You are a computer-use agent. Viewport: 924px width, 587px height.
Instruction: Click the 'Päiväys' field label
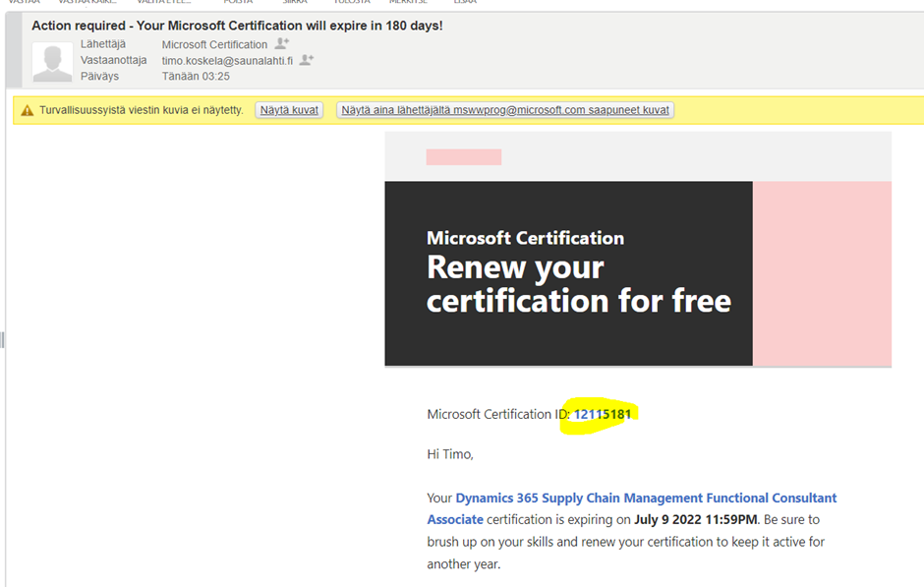pyautogui.click(x=99, y=76)
